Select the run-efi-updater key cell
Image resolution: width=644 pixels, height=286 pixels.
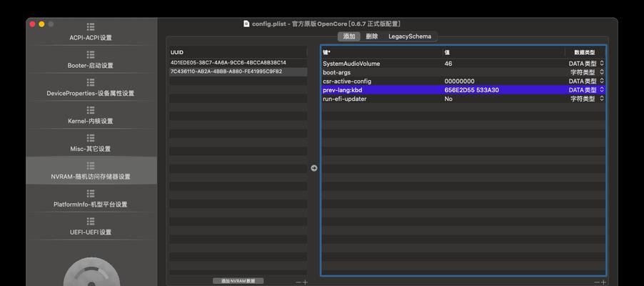tap(344, 99)
